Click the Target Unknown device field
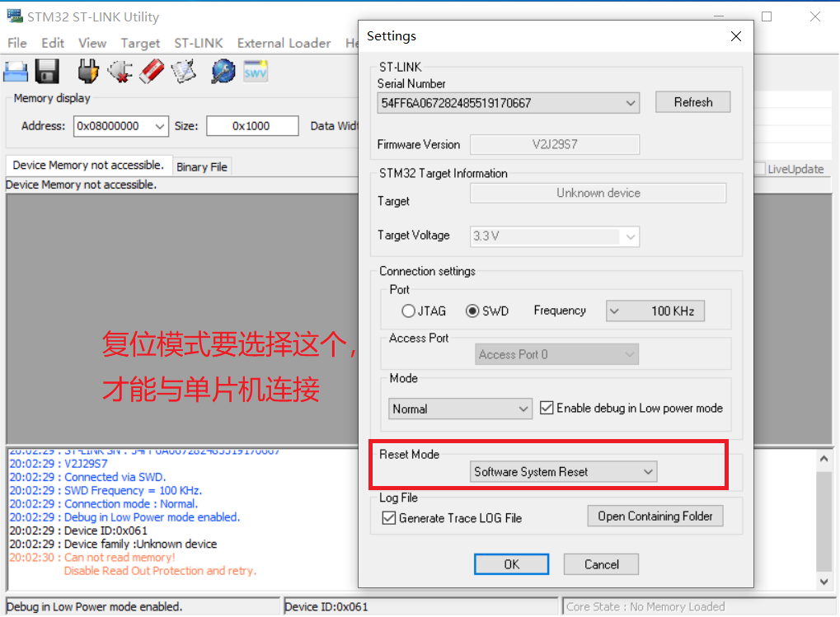This screenshot has width=840, height=617. point(598,194)
